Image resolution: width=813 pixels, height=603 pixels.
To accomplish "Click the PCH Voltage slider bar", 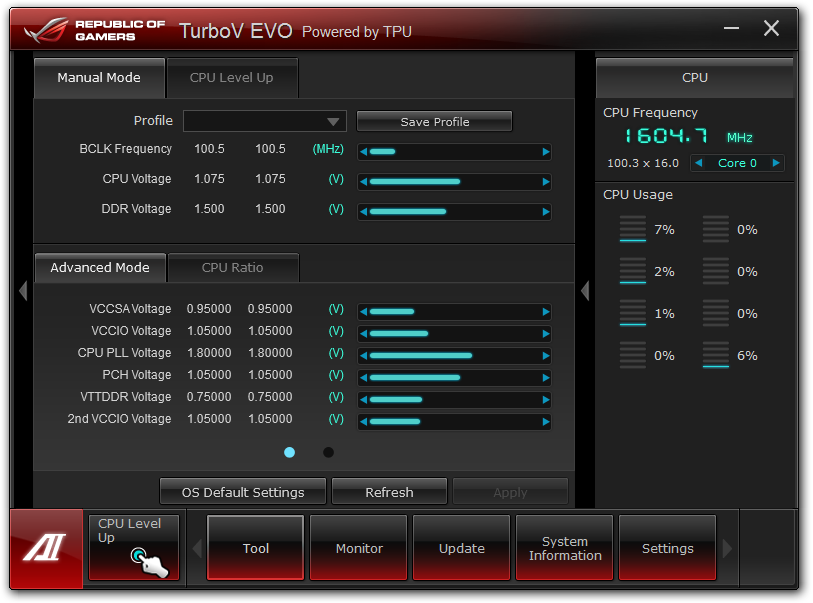I will click(454, 378).
